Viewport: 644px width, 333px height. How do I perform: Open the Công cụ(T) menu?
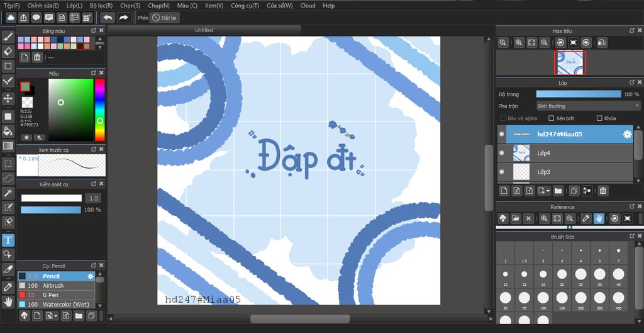pyautogui.click(x=245, y=5)
